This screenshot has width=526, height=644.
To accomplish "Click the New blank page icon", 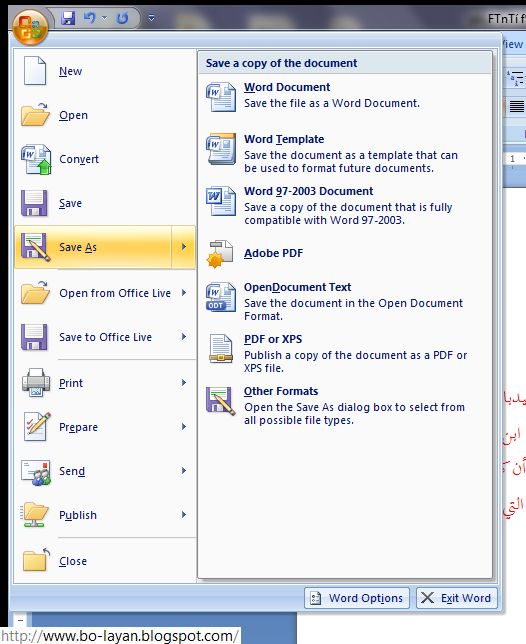I will [x=35, y=71].
